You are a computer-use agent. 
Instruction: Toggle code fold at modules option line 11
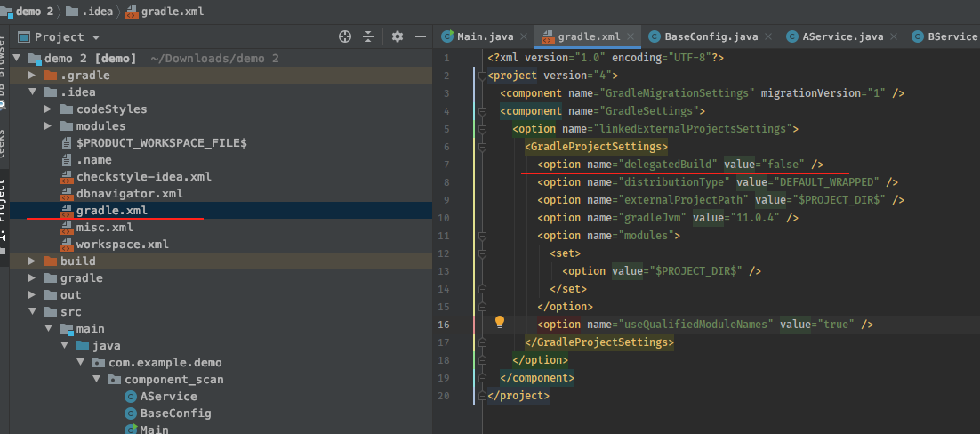481,236
